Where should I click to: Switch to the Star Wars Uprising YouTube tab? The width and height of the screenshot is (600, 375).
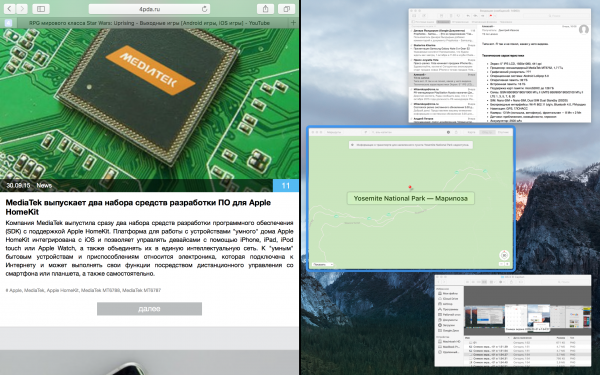[x=149, y=23]
